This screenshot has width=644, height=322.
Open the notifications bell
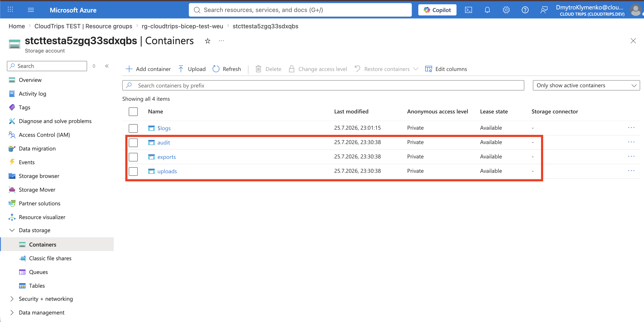(x=487, y=10)
